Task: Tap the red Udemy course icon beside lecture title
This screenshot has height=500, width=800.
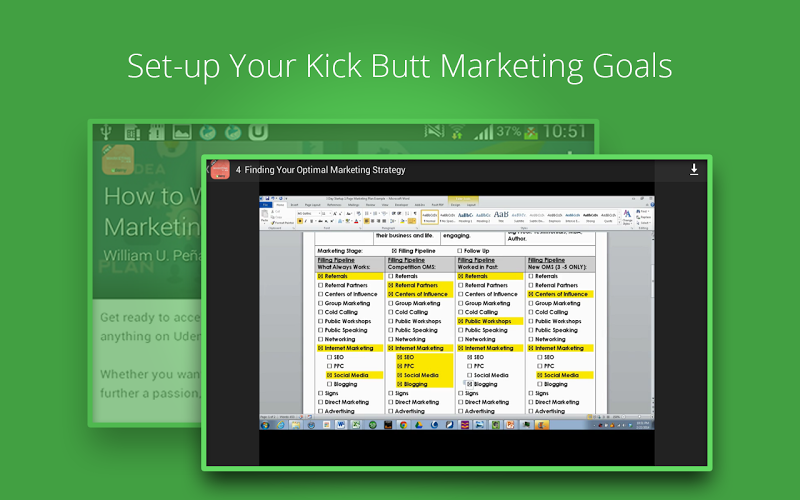Action: pos(220,169)
